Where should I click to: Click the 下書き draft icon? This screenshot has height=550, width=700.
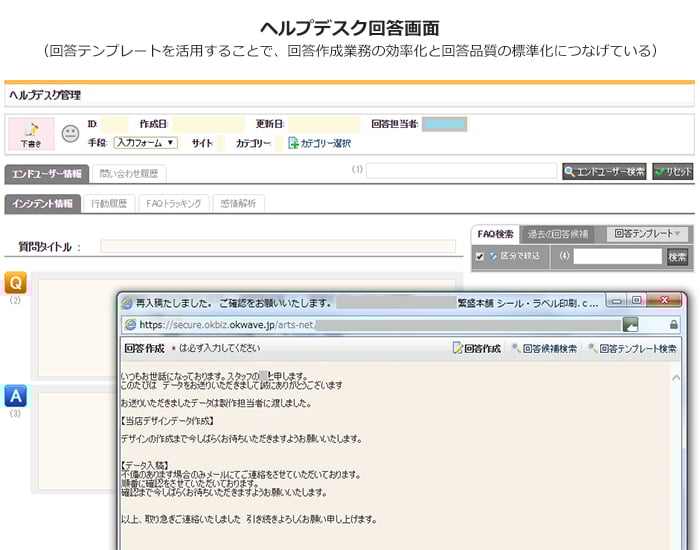[31, 133]
